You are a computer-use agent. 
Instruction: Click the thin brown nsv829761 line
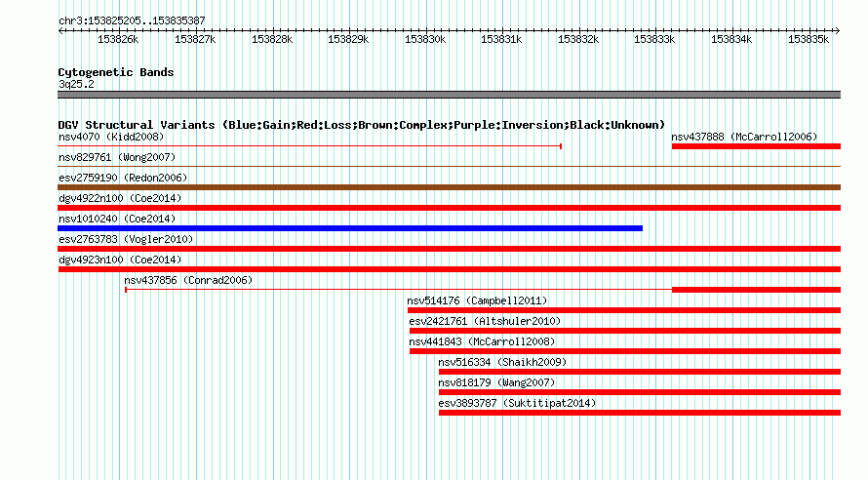(x=449, y=166)
